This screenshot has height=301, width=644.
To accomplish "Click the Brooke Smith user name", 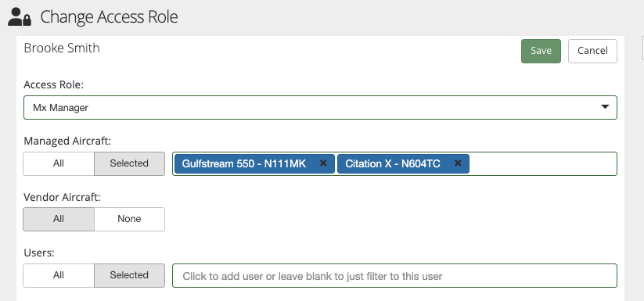I will (62, 48).
